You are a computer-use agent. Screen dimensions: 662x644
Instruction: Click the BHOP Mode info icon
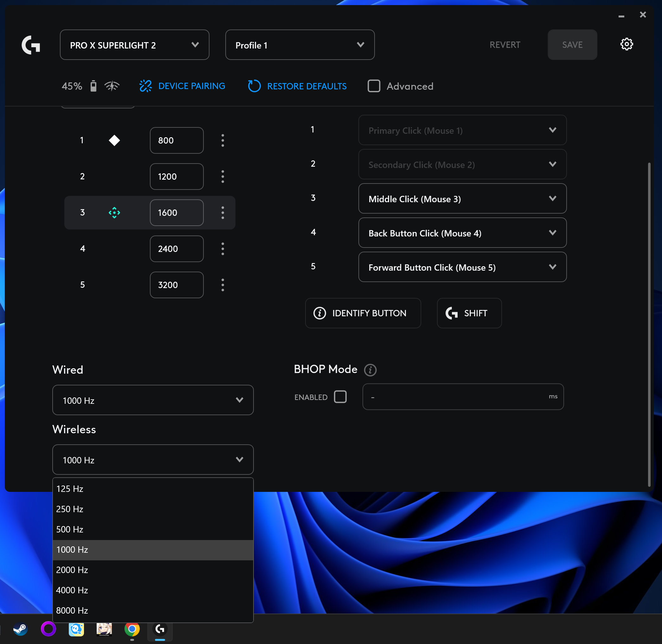(370, 370)
